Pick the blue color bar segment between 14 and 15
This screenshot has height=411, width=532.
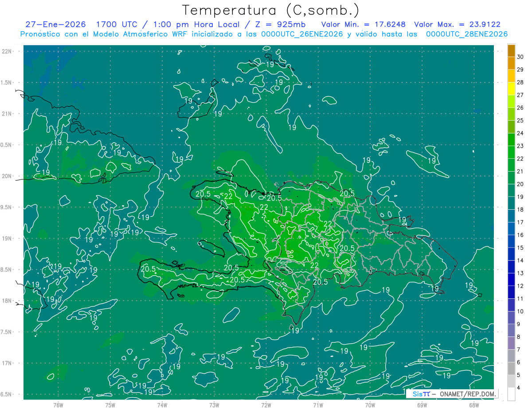512,254
